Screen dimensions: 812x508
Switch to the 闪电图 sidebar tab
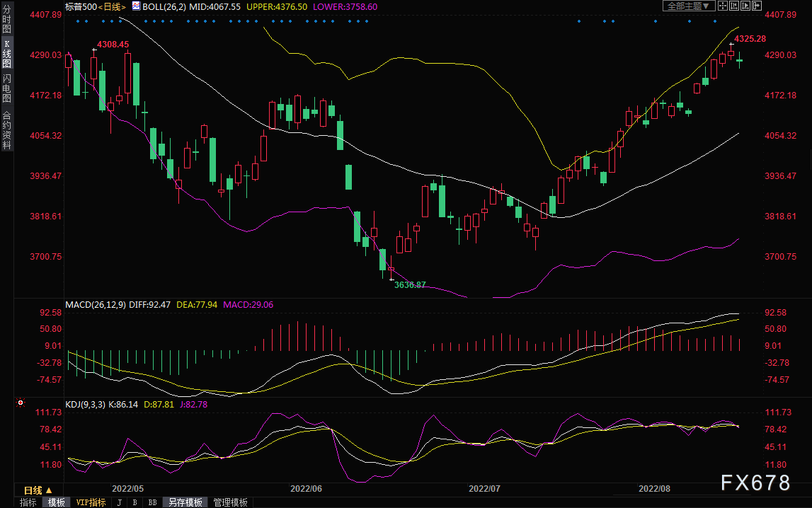(x=7, y=88)
